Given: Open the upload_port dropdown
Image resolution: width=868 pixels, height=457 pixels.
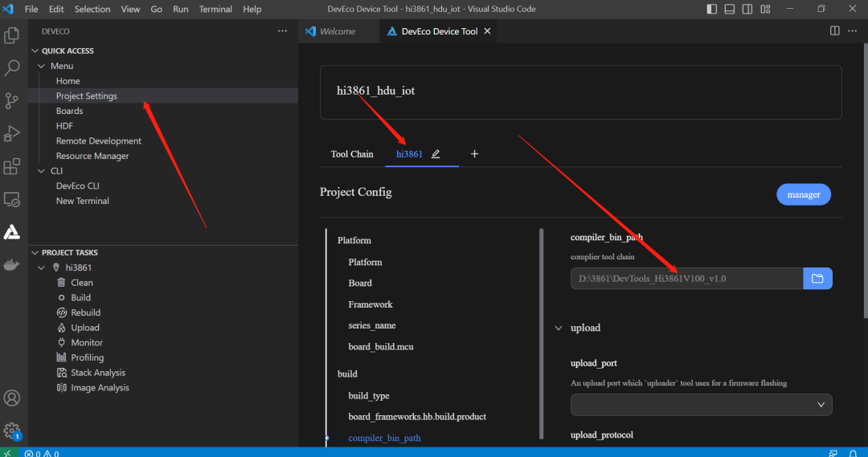Looking at the screenshot, I should click(701, 405).
